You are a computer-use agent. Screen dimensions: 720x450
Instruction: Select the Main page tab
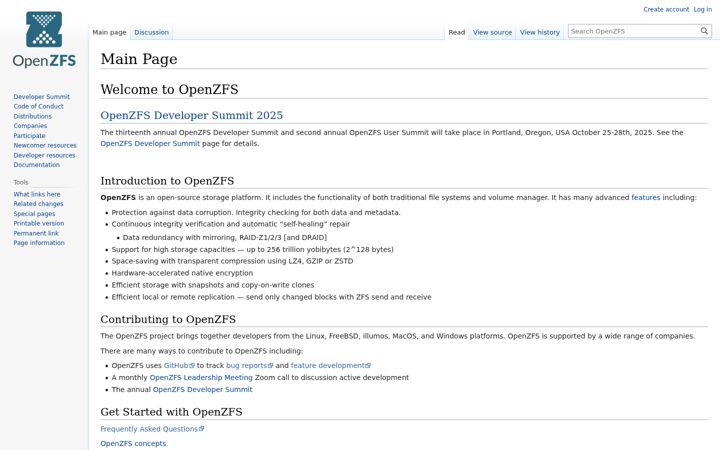[x=109, y=32]
